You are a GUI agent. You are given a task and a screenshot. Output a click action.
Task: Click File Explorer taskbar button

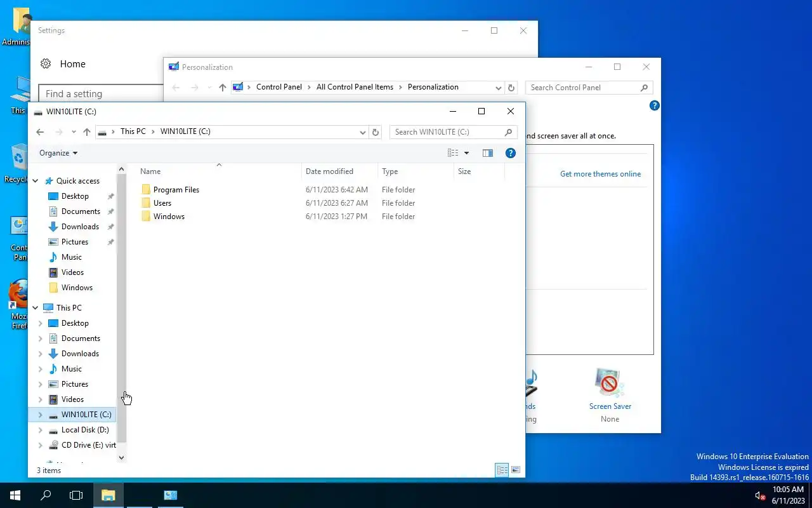pos(108,495)
